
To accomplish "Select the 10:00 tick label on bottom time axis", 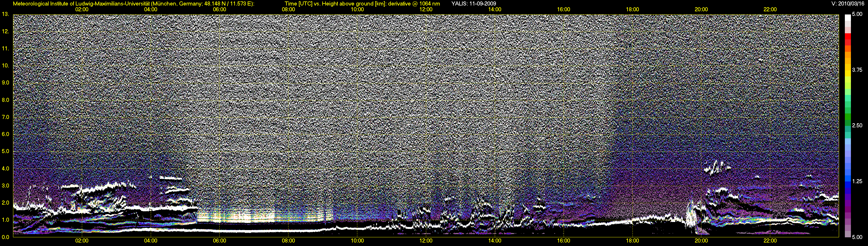I will (x=357, y=241).
